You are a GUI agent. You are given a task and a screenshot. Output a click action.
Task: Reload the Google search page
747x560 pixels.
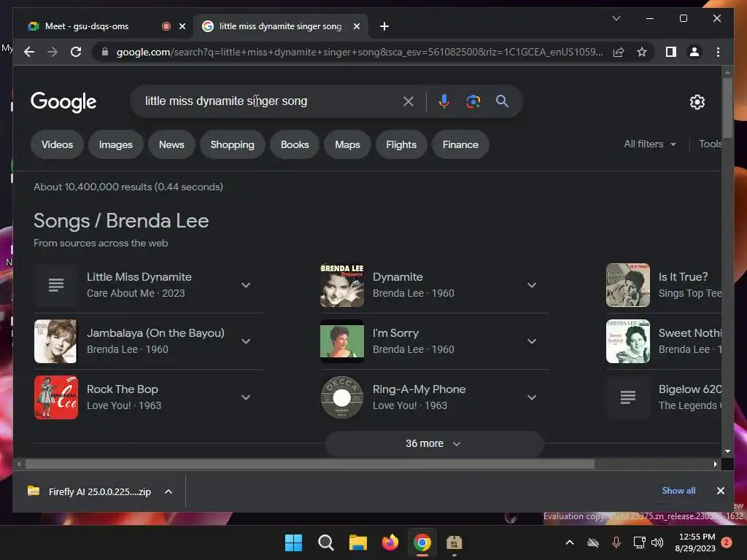76,52
